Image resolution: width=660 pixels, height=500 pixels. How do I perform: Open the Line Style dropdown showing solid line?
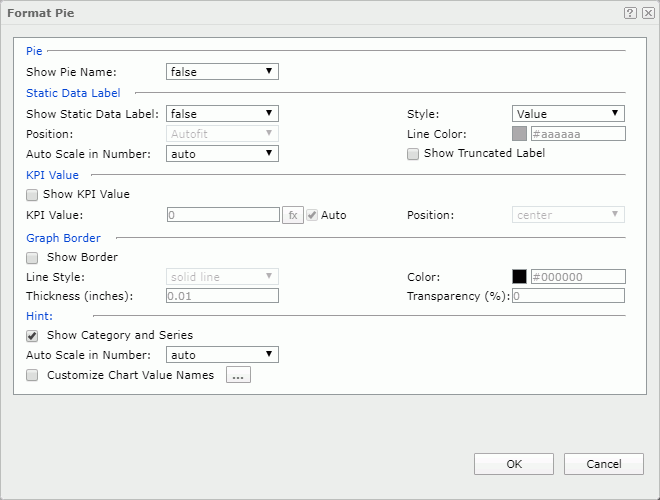(x=222, y=277)
